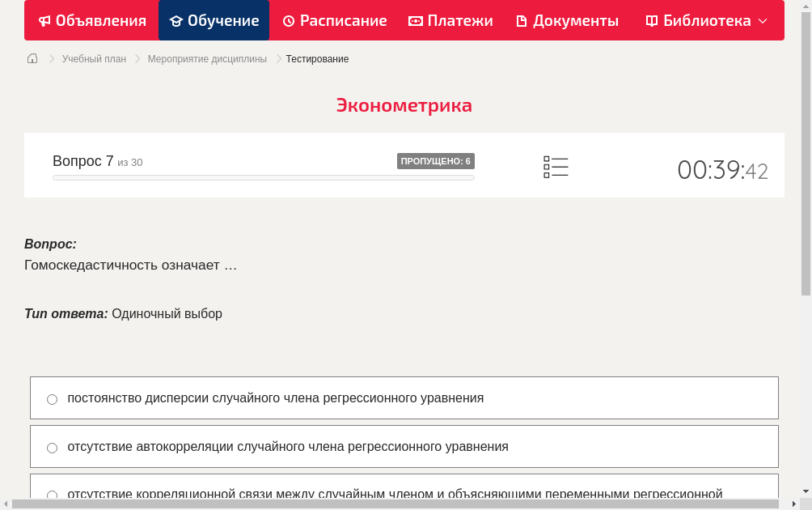The image size is (812, 510).
Task: Click the Обучение graduation cap icon
Action: point(177,20)
